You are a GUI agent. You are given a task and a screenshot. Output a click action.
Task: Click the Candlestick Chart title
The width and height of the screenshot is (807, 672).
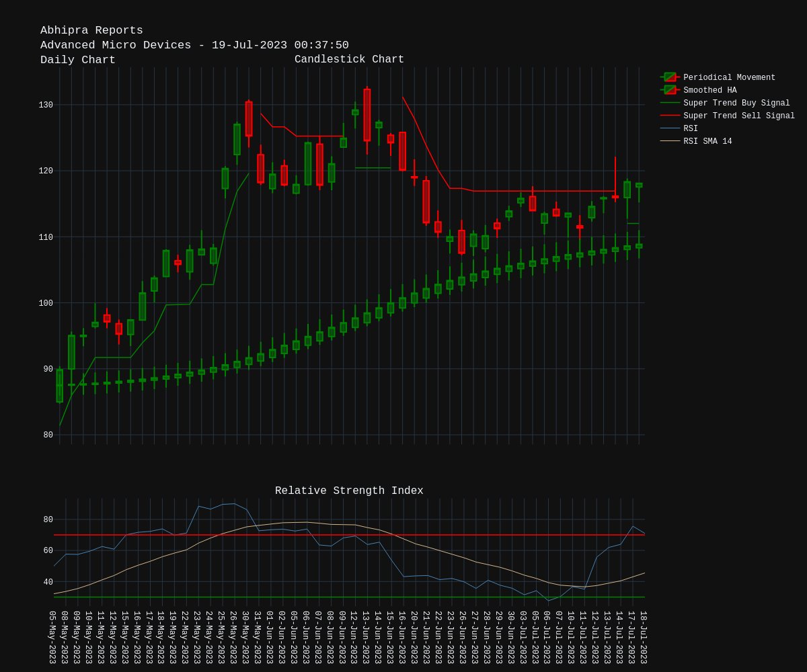click(349, 59)
